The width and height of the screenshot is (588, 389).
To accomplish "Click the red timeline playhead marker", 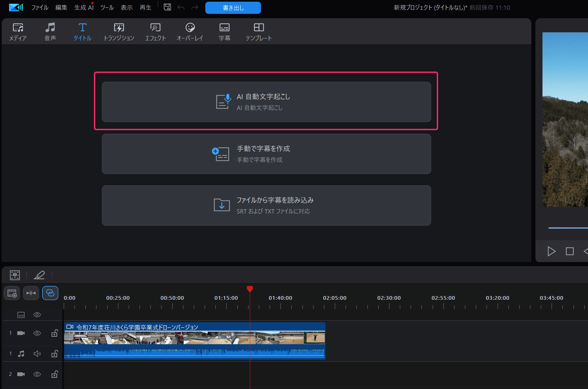I will [x=250, y=289].
